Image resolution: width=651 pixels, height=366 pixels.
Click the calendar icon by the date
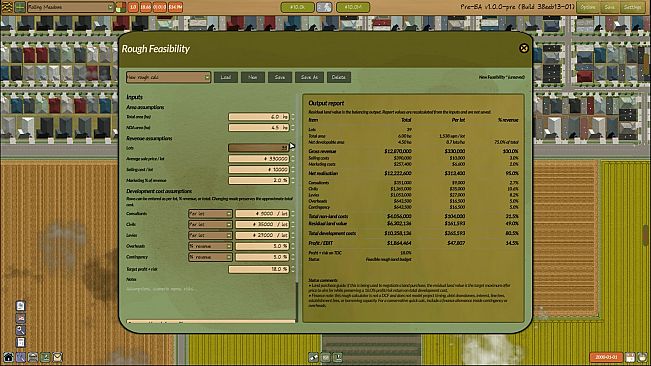tap(630, 357)
